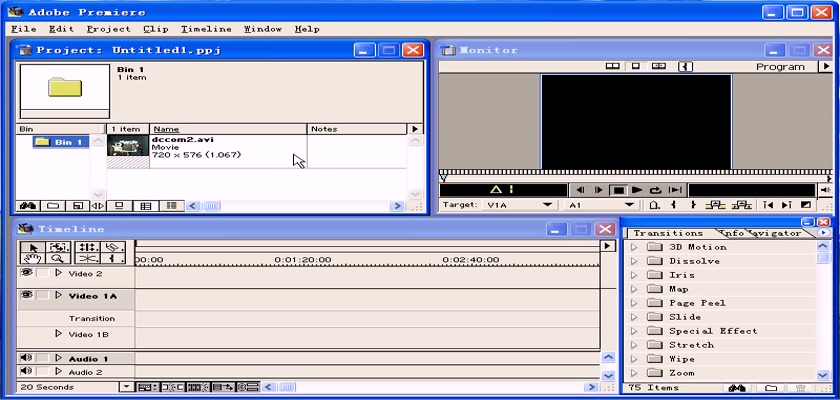
Task: Create a new bin in Project window
Action: (x=52, y=206)
